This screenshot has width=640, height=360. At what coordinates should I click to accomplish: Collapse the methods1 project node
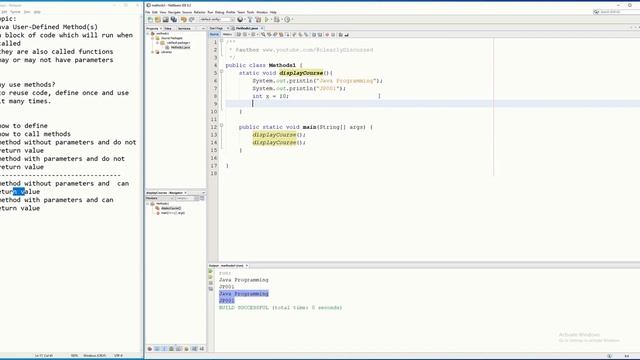(148, 33)
